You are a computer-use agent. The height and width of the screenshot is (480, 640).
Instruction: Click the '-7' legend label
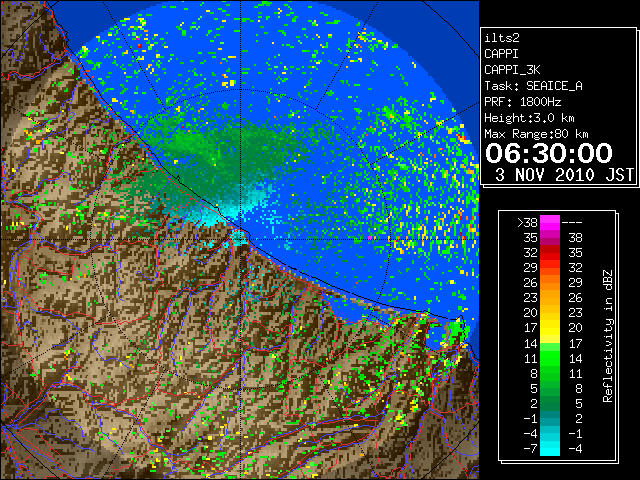tap(530, 449)
